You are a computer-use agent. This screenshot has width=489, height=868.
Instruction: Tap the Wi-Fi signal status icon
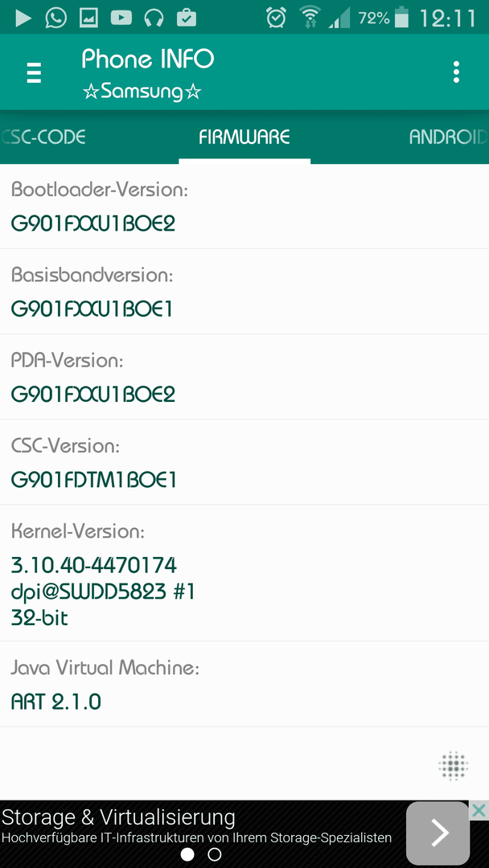(310, 18)
